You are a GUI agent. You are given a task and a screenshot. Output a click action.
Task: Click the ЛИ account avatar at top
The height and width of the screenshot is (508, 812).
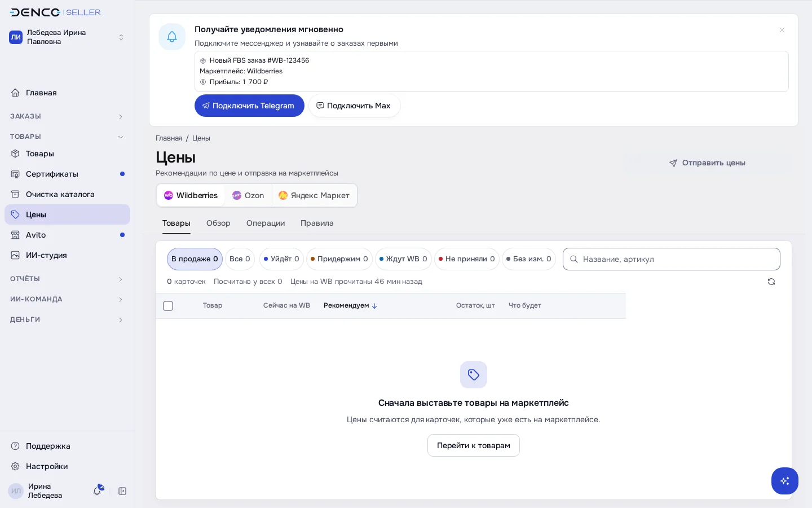click(x=16, y=37)
